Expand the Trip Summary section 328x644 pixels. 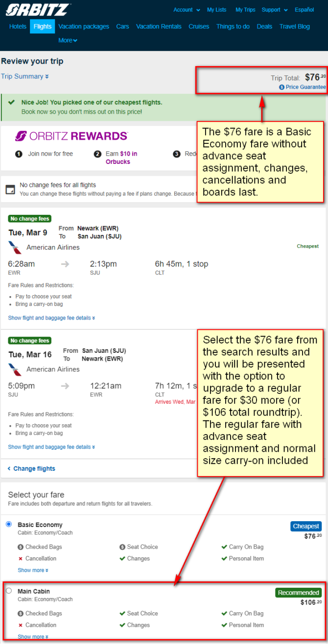(x=25, y=76)
